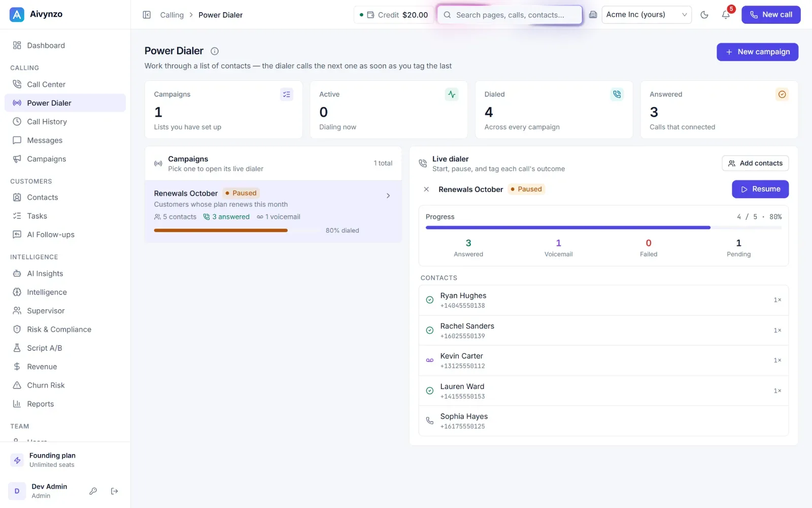Open Risk & Compliance page
This screenshot has height=508, width=812.
[65, 329]
